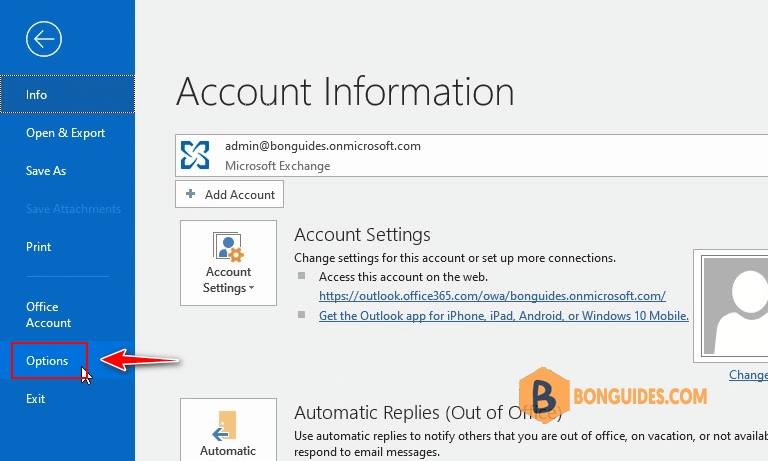The width and height of the screenshot is (768, 461).
Task: Click the Account Settings person-gear icon
Action: (x=228, y=247)
